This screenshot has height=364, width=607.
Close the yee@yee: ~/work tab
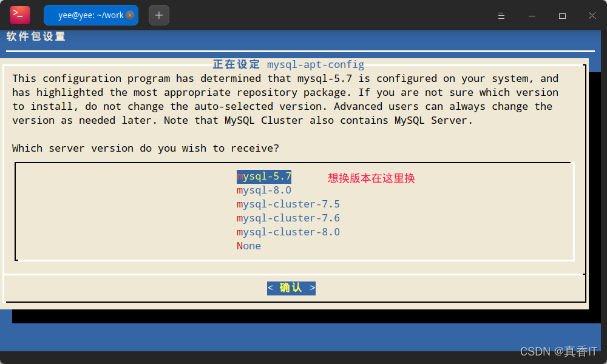[130, 15]
